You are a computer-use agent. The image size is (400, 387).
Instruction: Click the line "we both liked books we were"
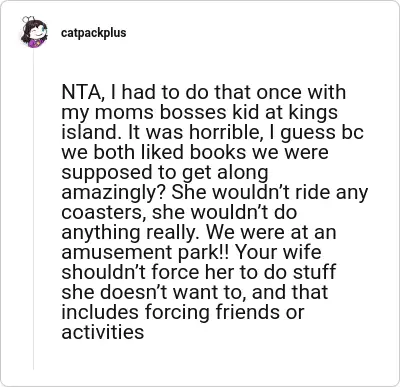point(195,152)
